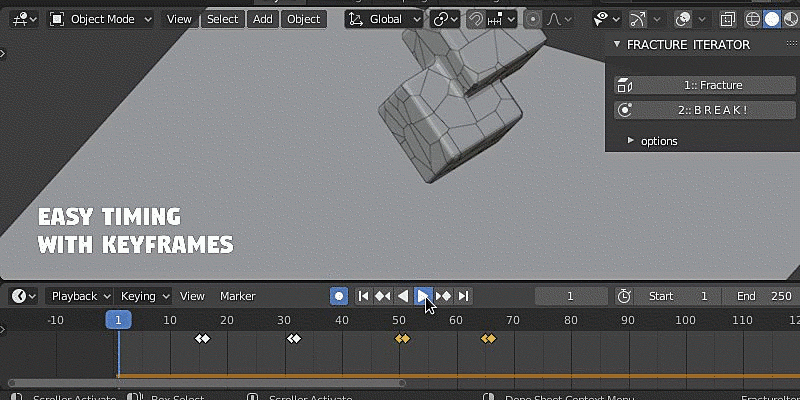This screenshot has height=400, width=800.
Task: Toggle proportional editing
Action: [534, 19]
